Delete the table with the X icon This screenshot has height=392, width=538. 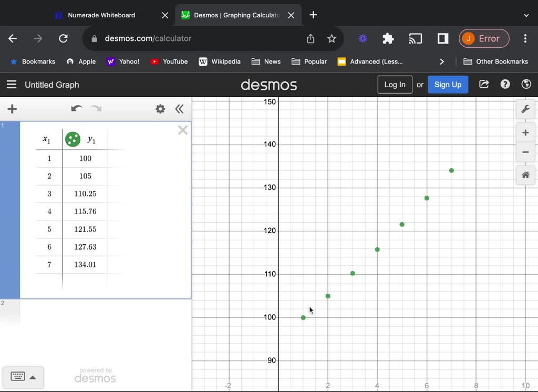pos(183,130)
